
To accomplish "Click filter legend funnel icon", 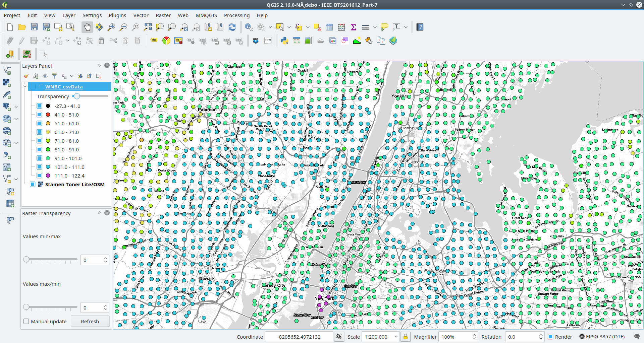I will 54,76.
